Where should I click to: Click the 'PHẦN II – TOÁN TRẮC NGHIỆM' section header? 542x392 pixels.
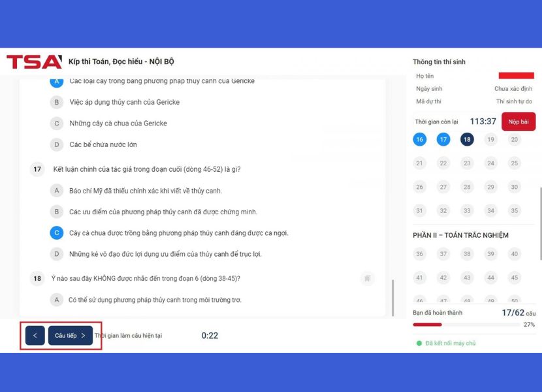click(x=460, y=235)
